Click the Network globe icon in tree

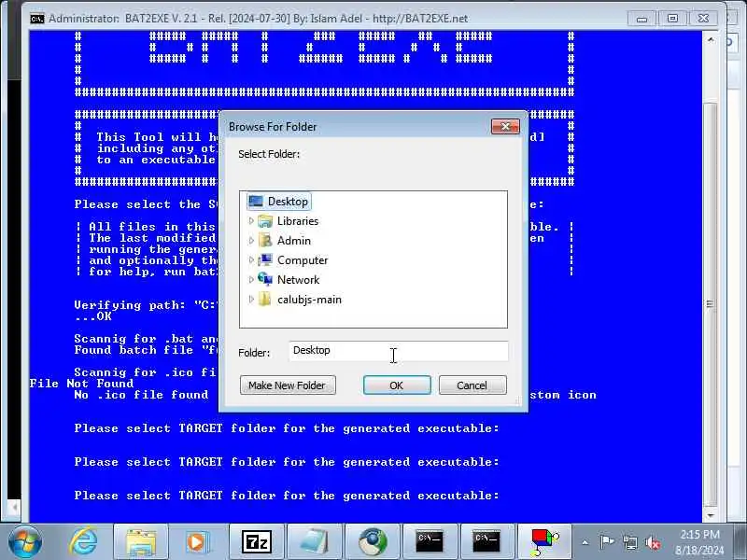[x=265, y=279]
